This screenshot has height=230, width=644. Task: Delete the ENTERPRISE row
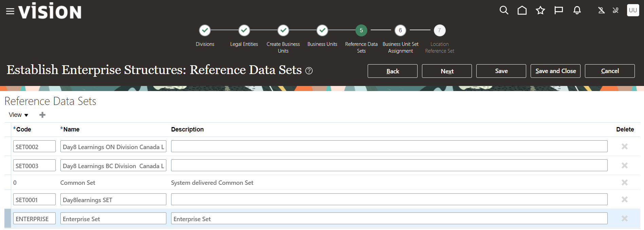point(624,218)
